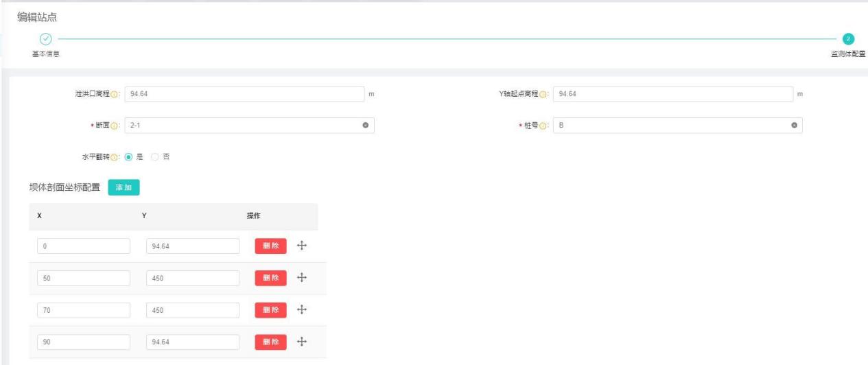
Task: Click the drag handle on the X=50 row
Action: click(301, 277)
